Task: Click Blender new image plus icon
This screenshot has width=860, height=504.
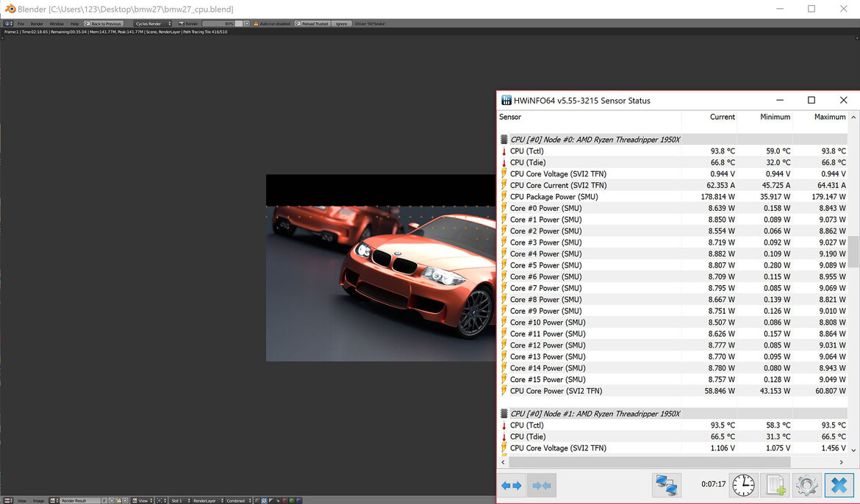Action: coord(112,501)
